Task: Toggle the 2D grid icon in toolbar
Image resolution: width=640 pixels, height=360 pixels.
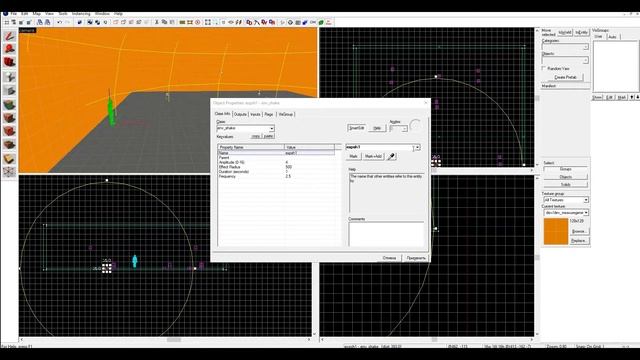Action: (7, 22)
